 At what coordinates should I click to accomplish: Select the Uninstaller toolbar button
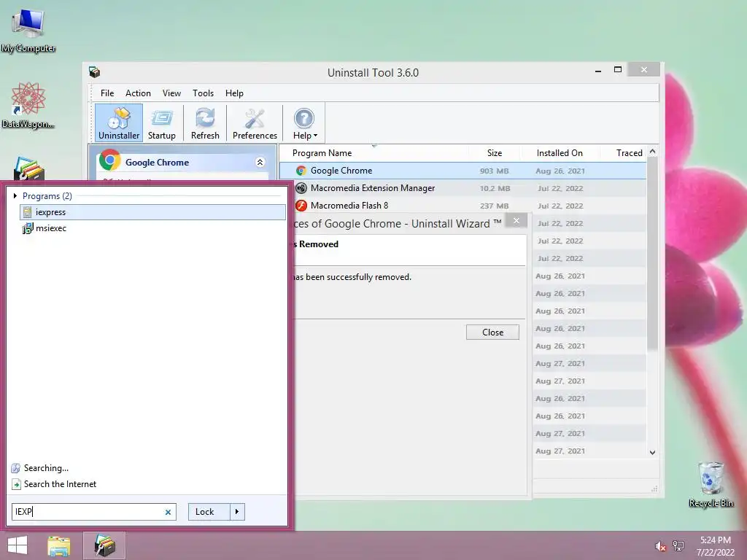point(119,122)
